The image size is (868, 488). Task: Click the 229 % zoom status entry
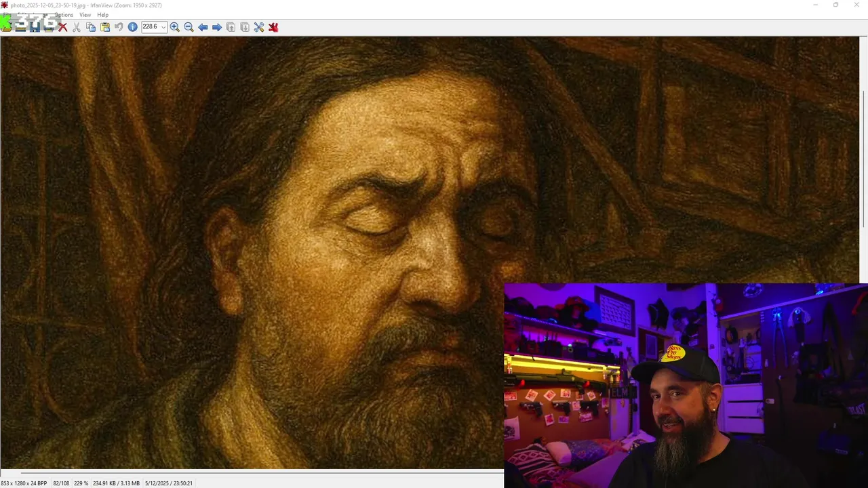point(81,483)
